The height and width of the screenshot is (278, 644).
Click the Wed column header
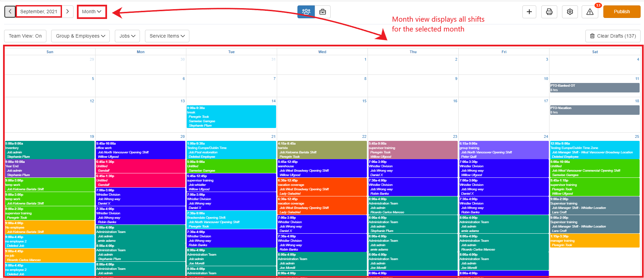[322, 52]
